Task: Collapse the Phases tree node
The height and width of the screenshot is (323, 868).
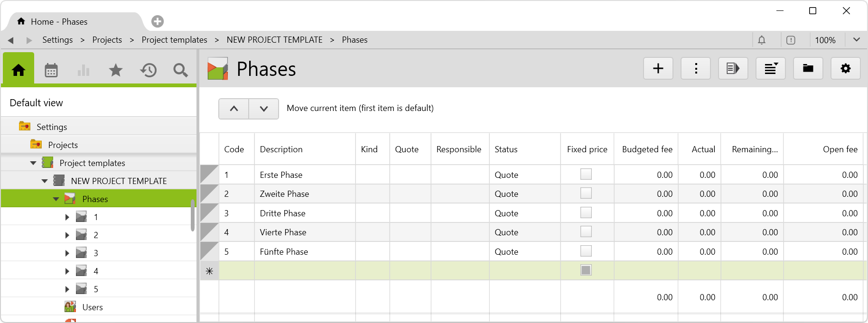Action: pyautogui.click(x=56, y=199)
